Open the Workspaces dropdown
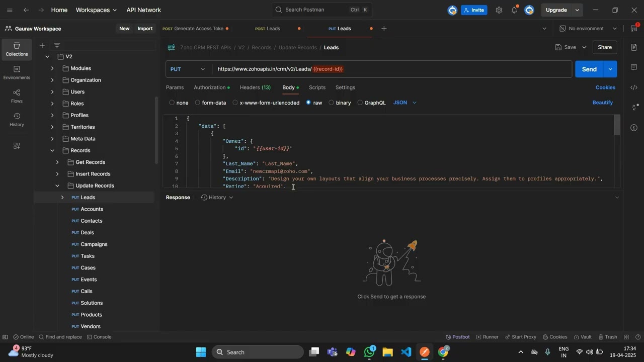Viewport: 644px width, 362px height. coord(96,10)
